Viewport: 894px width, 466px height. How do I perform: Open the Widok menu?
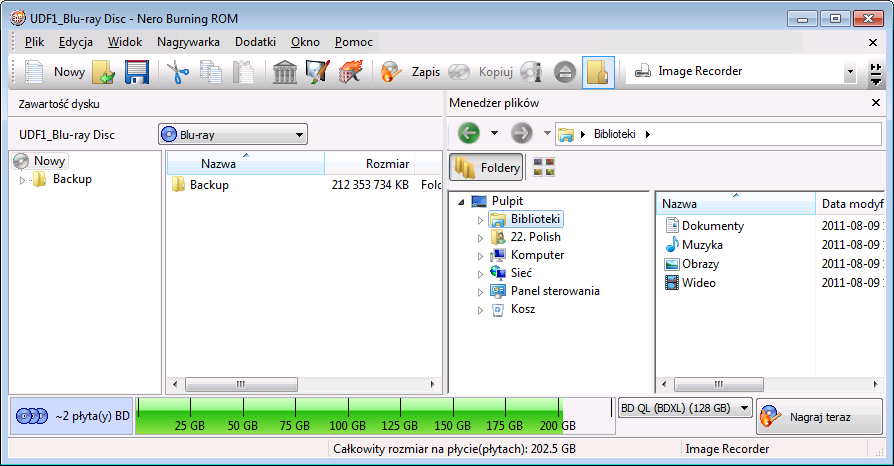point(125,42)
